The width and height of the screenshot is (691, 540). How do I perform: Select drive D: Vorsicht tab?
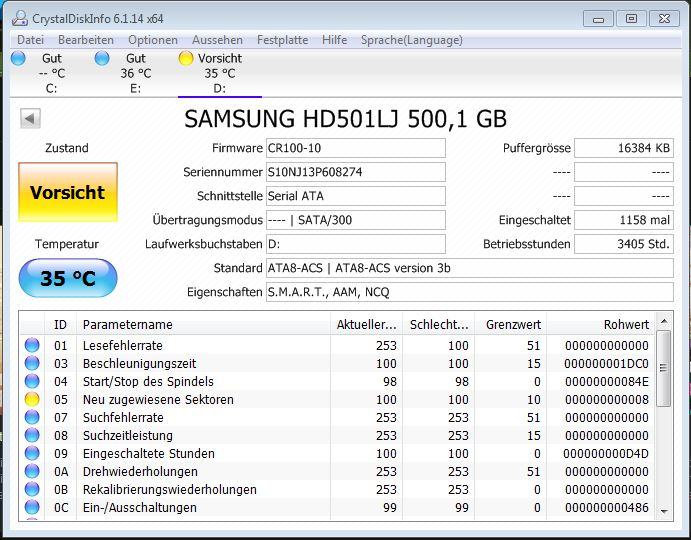pos(219,73)
